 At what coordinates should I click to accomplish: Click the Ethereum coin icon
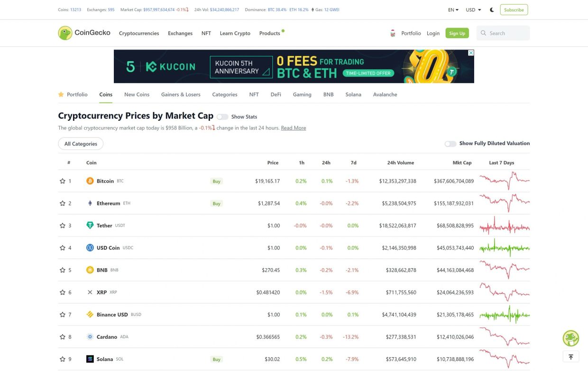coord(90,203)
